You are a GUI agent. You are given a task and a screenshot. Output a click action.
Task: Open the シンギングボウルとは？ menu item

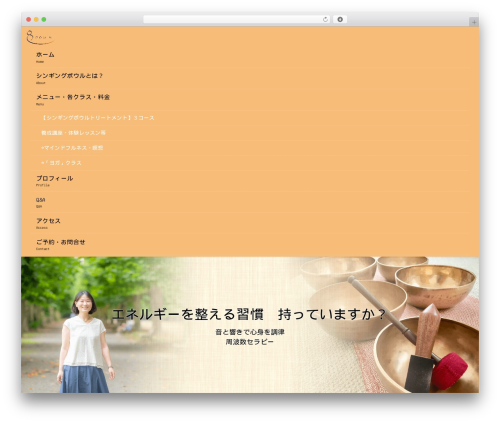point(69,78)
